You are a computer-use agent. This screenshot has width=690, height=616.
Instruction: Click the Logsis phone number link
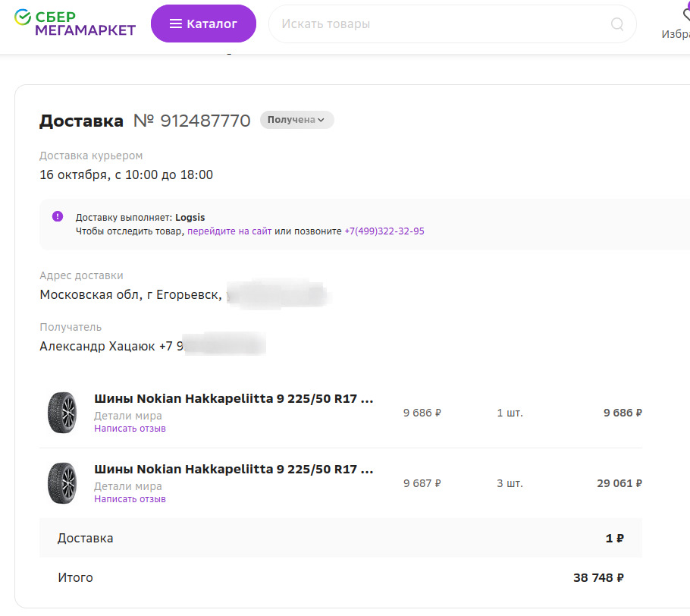(x=384, y=231)
